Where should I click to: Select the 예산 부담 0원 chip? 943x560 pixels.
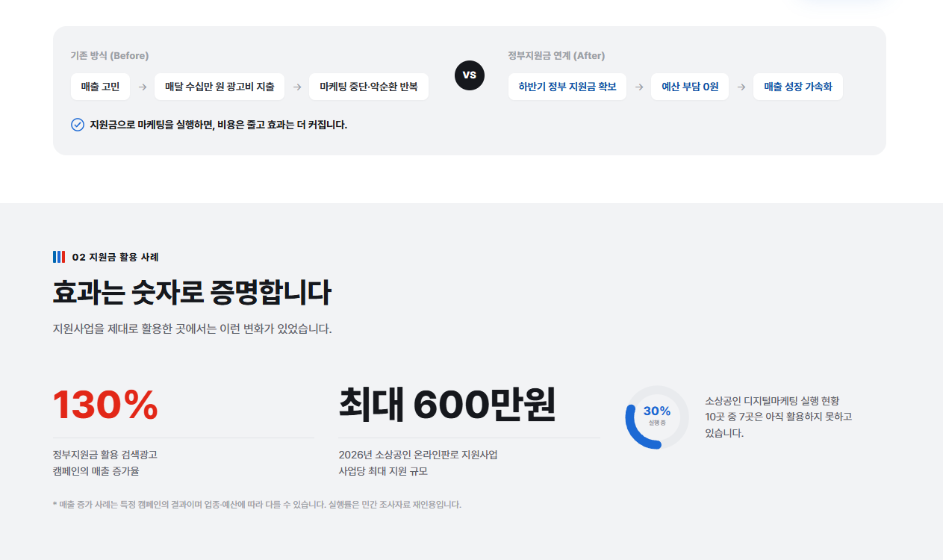[x=690, y=87]
